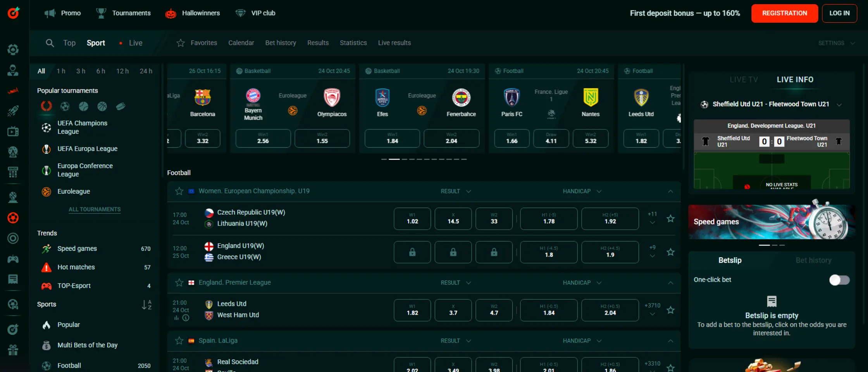Open the Bingo section icon

coord(13,172)
